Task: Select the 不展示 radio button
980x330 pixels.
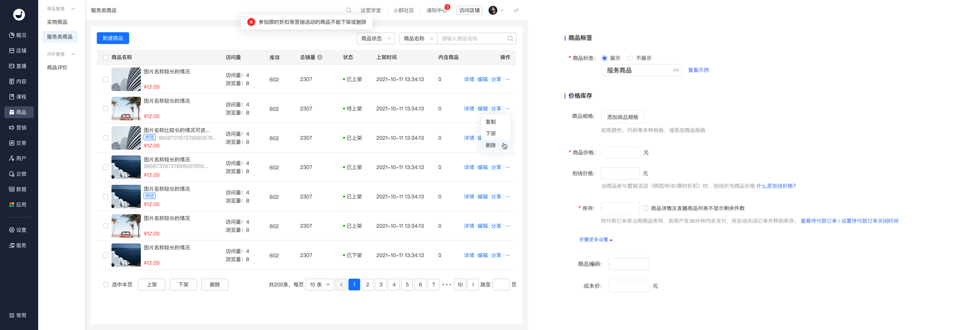Action: [x=631, y=58]
